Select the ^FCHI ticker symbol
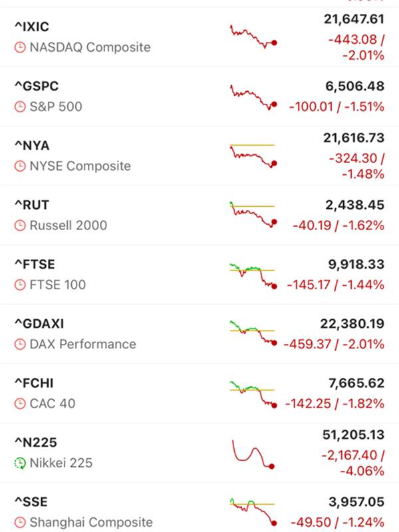399x532 pixels. click(x=33, y=383)
